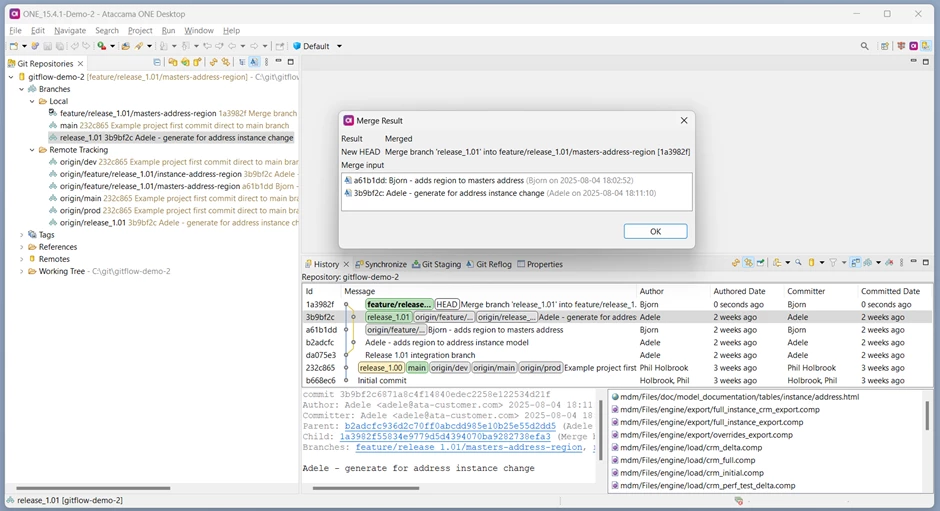
Task: Click Add existing repository icon in Git Repositories
Action: [173, 62]
